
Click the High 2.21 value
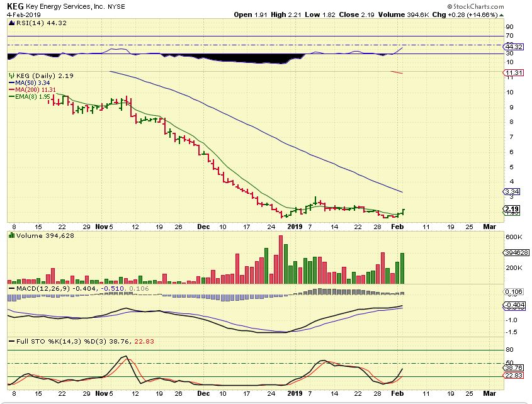[286, 15]
